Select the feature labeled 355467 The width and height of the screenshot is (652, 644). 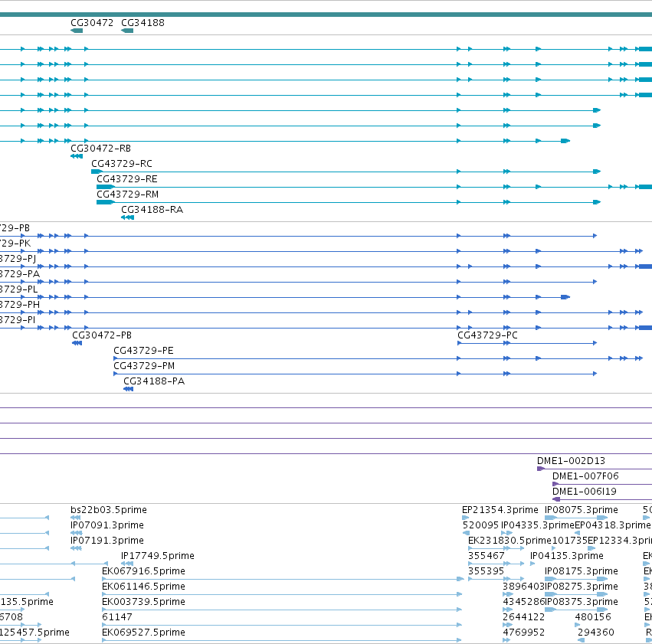486,556
